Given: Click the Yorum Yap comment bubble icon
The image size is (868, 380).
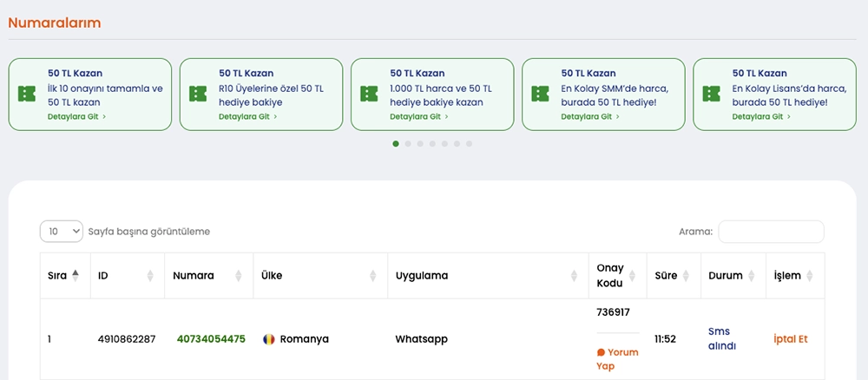Looking at the screenshot, I should coord(601,353).
